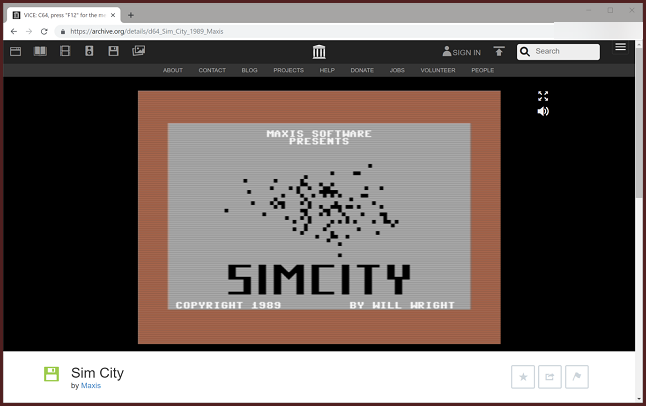Go to the BLOG page

249,71
